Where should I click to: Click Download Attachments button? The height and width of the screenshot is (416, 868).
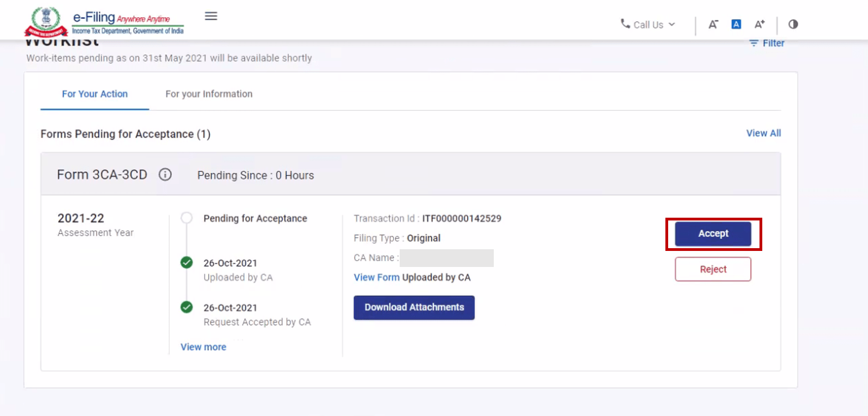click(414, 307)
